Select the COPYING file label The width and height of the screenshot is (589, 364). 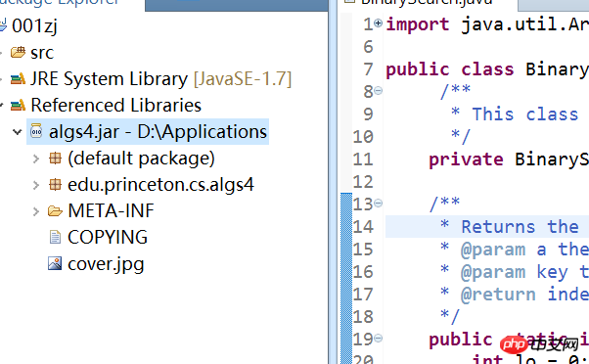coord(108,237)
